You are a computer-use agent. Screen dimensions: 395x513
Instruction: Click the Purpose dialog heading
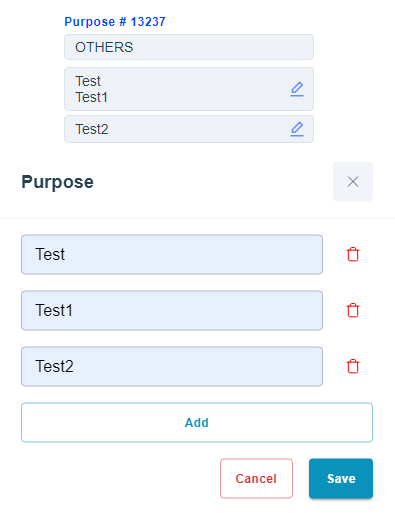(57, 182)
